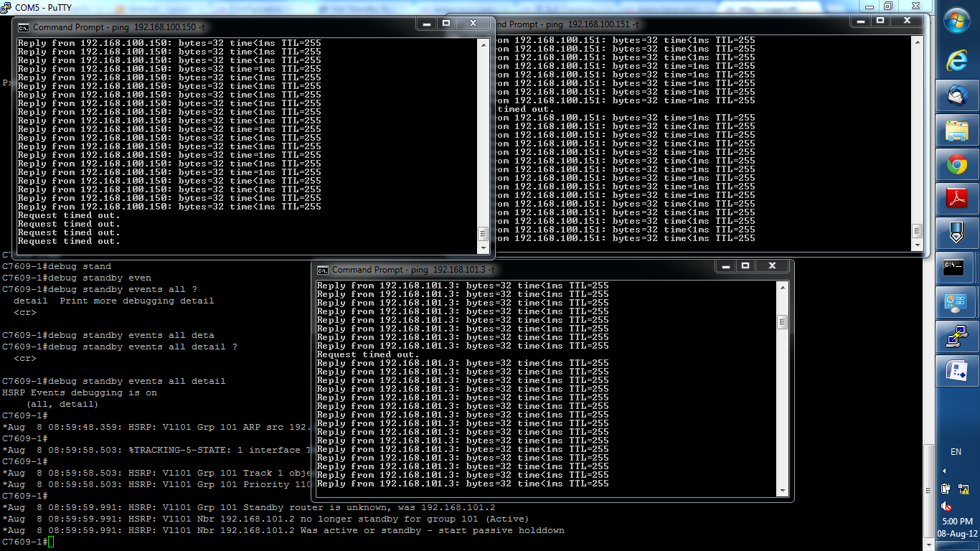Click scrollbar thumb in 192.168.100.150 window
This screenshot has height=551, width=980.
coord(484,235)
